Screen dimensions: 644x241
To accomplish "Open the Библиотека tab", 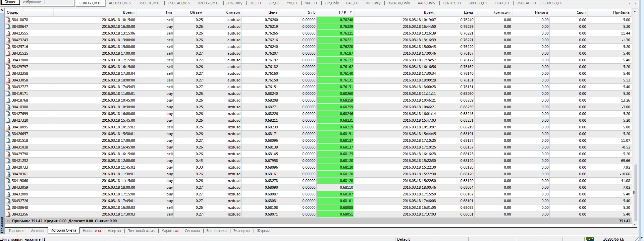I will (216, 231).
